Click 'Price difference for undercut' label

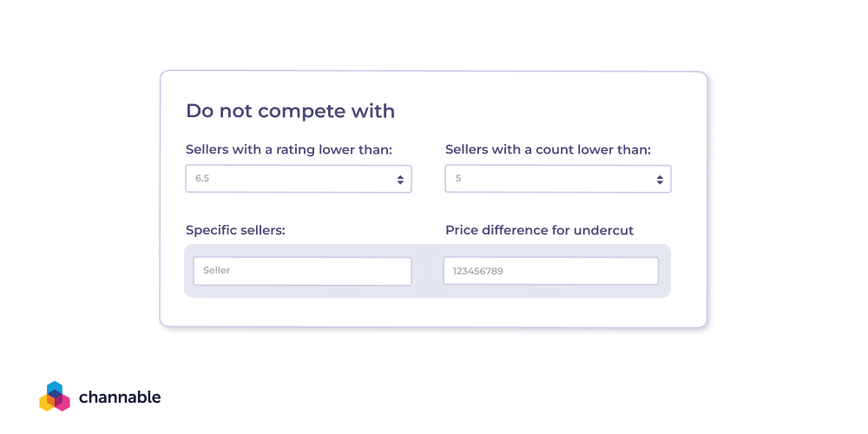[539, 230]
